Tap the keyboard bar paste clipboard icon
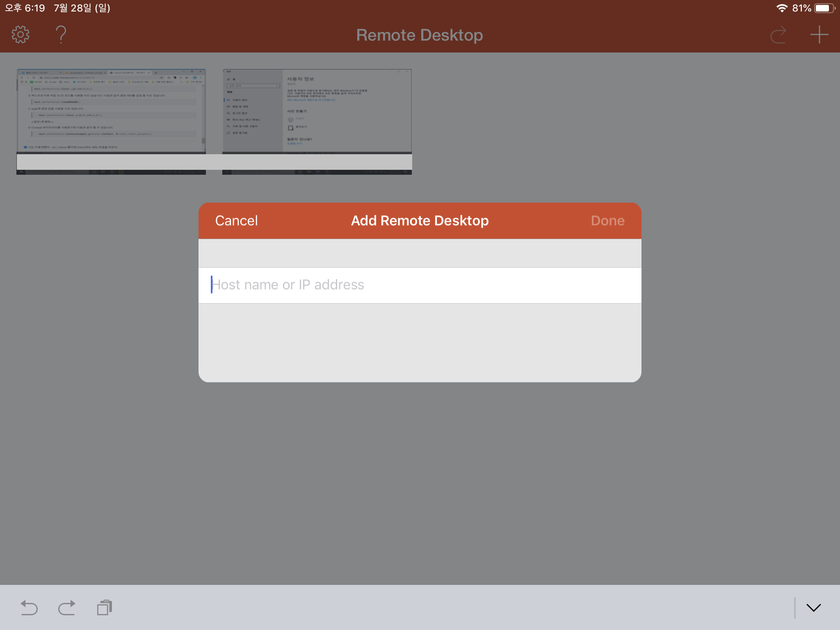Screen dimensions: 840x630 [x=105, y=607]
